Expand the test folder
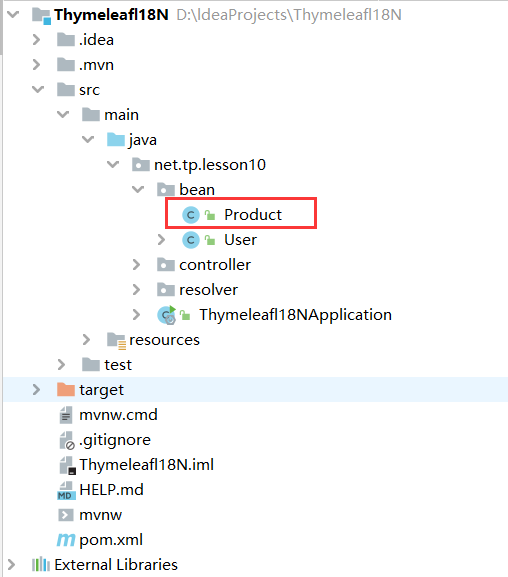Viewport: 508px width, 577px height. (x=61, y=365)
